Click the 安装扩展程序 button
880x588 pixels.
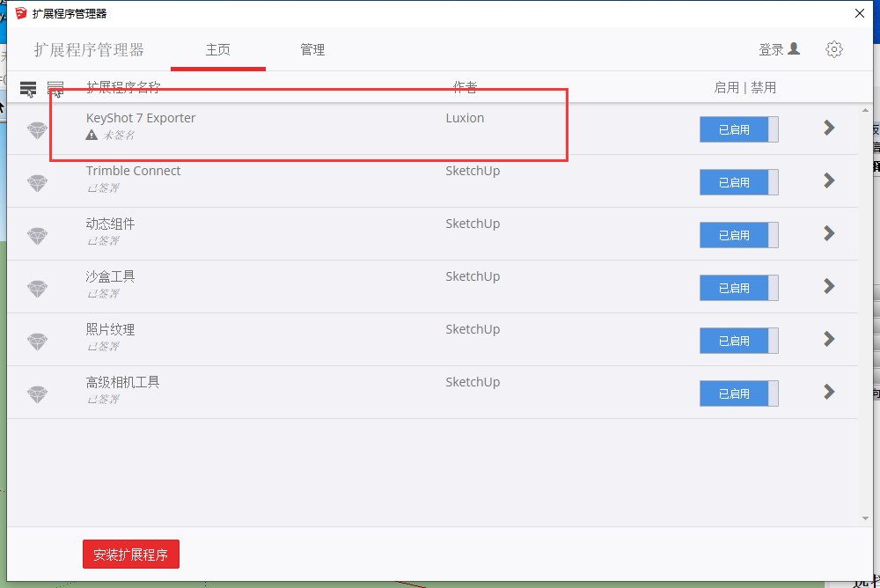[131, 555]
